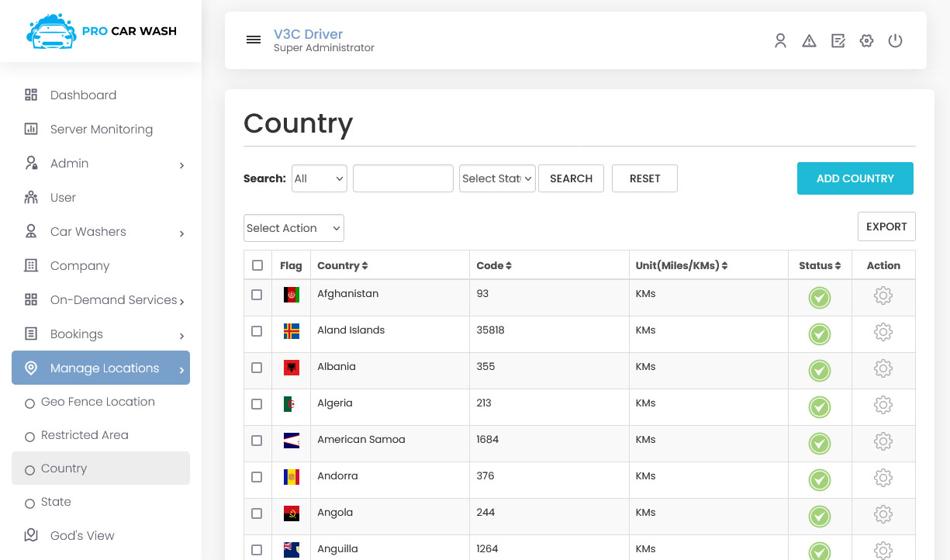The width and height of the screenshot is (950, 560).
Task: Click the V3C Driver profile name
Action: point(308,34)
